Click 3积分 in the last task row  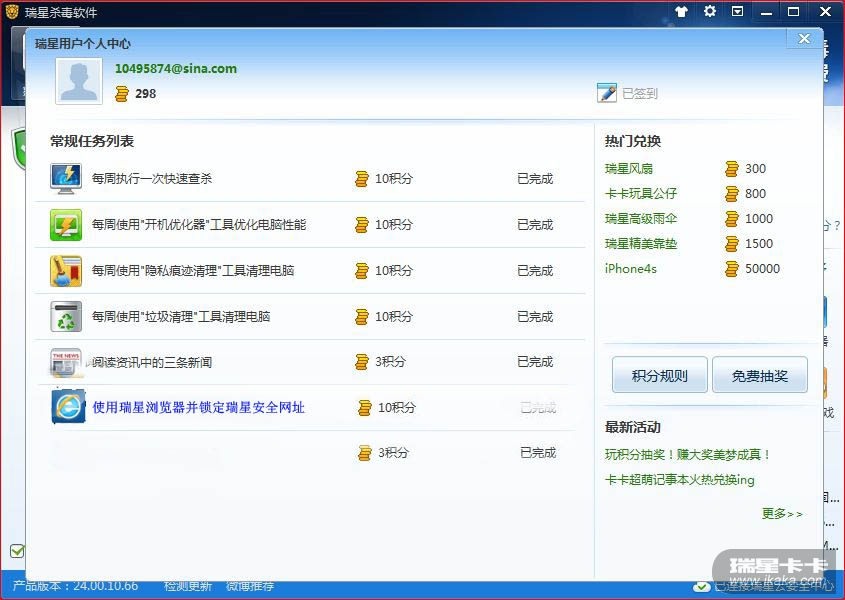pos(393,453)
